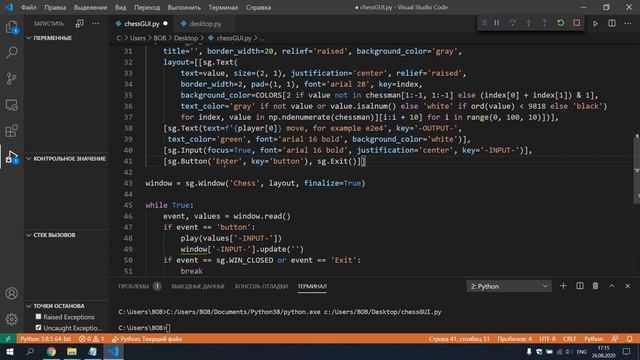This screenshot has width=640, height=360.
Task: Click the debug Step Over button
Action: coord(512,23)
